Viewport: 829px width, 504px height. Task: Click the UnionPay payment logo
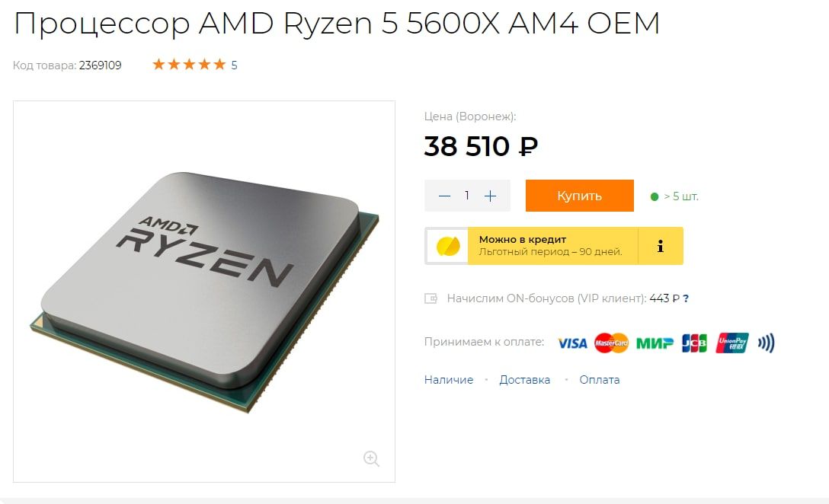click(x=732, y=343)
